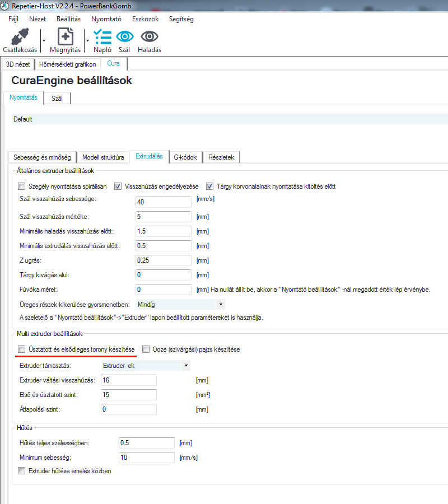
Task: Click the Minimum sebesség input field
Action: [147, 458]
